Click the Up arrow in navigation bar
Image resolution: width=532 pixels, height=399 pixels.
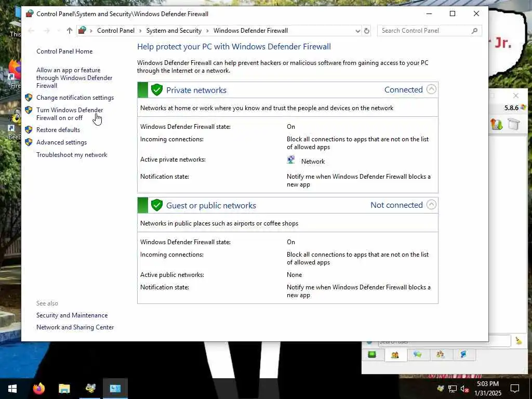click(x=70, y=31)
